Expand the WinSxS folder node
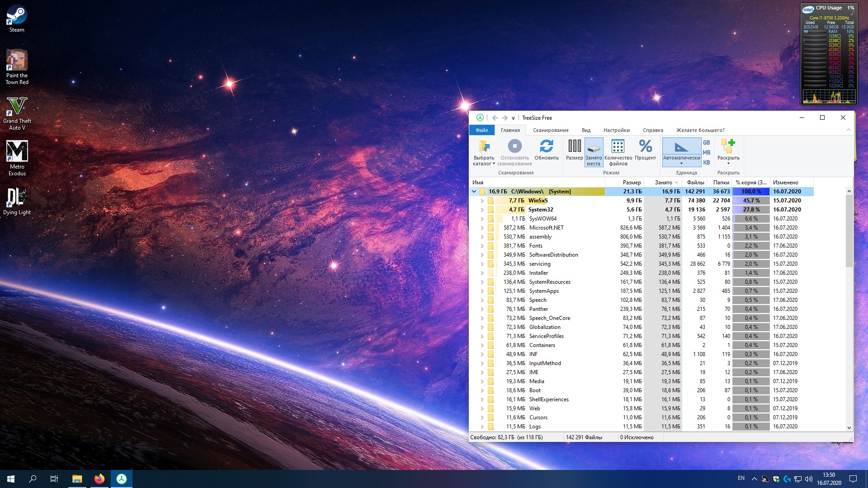The height and width of the screenshot is (488, 868). 482,201
